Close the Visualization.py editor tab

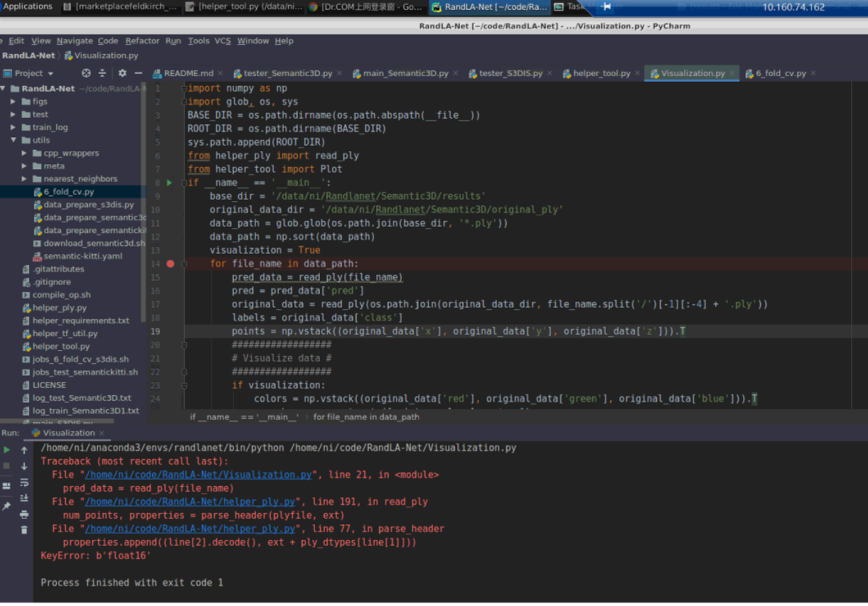click(x=732, y=73)
